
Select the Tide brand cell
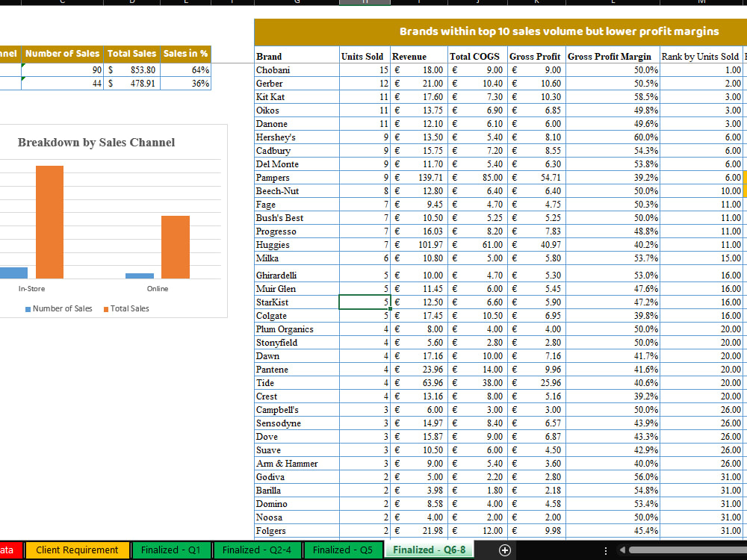click(x=297, y=383)
